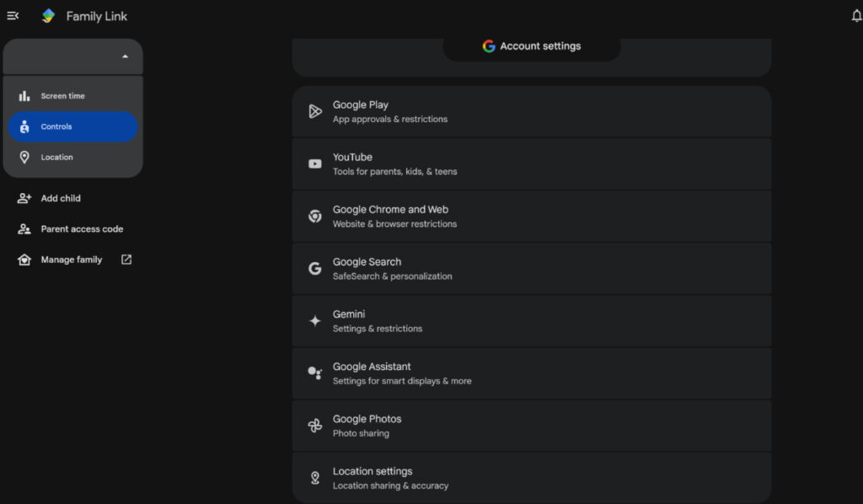Click the Family Link logo
This screenshot has width=863, height=504.
click(48, 15)
